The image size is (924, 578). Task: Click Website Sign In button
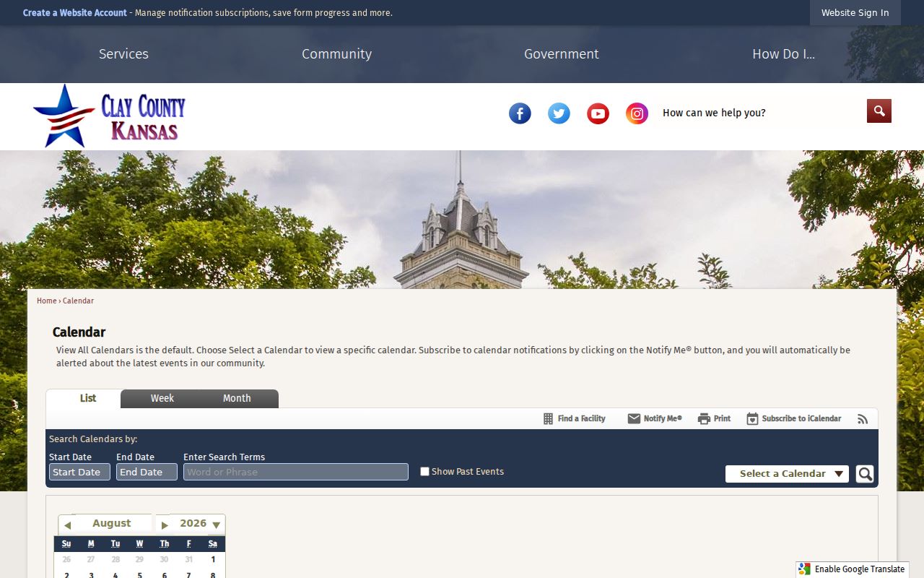pos(855,13)
